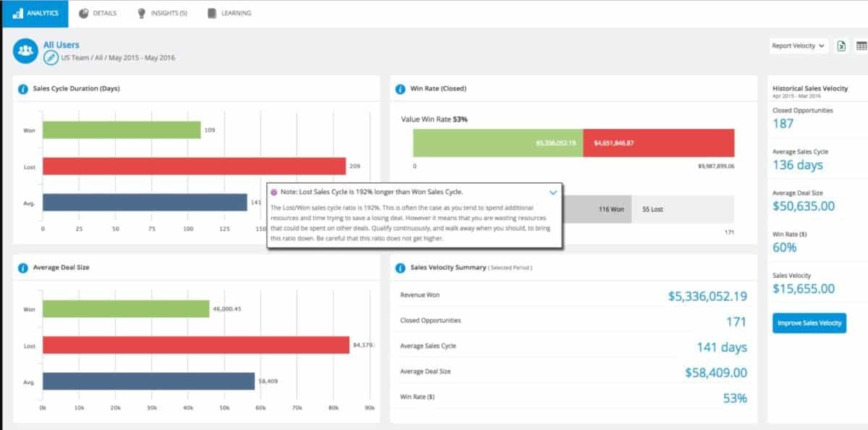
Task: Click the All Users heading link
Action: click(x=61, y=45)
